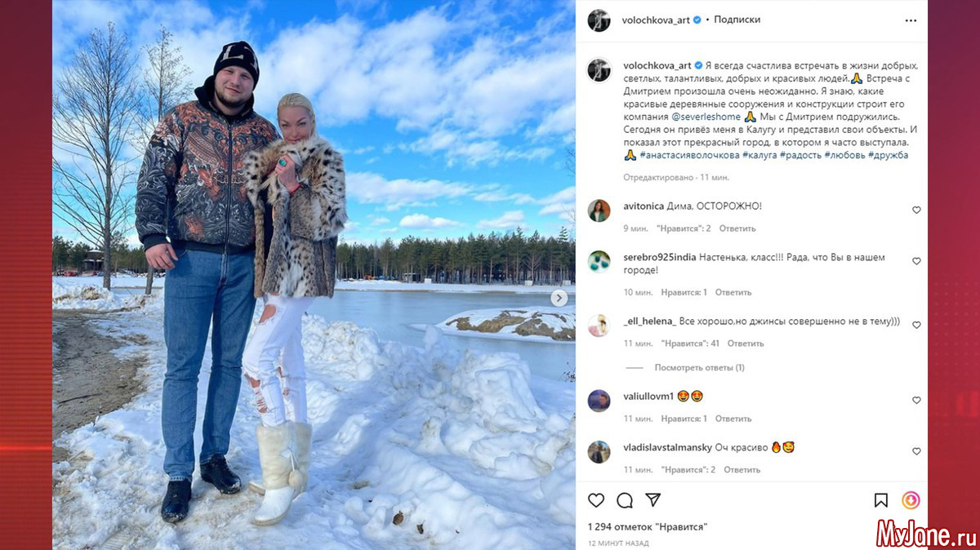Like the post with the heart icon
The height and width of the screenshot is (550, 980).
[x=596, y=500]
